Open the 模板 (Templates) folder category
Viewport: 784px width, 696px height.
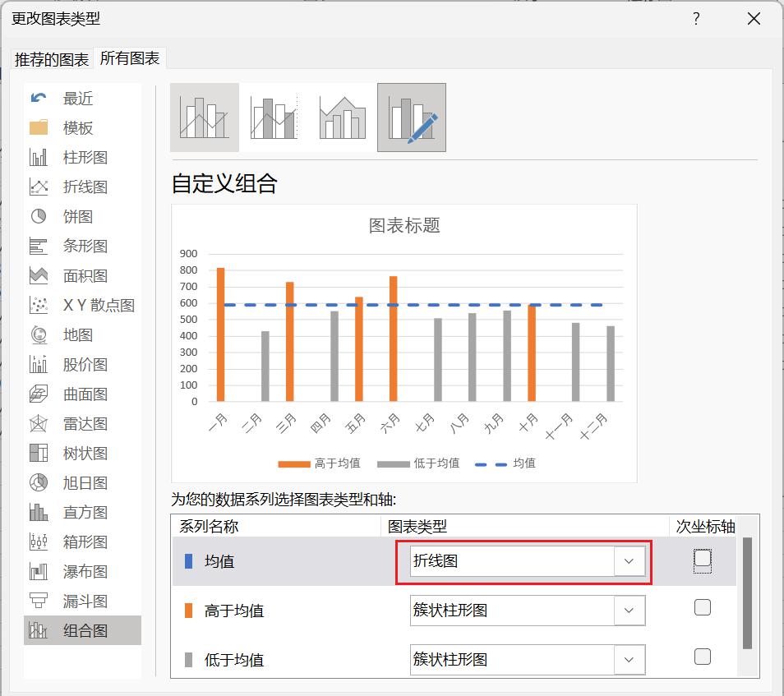click(82, 127)
